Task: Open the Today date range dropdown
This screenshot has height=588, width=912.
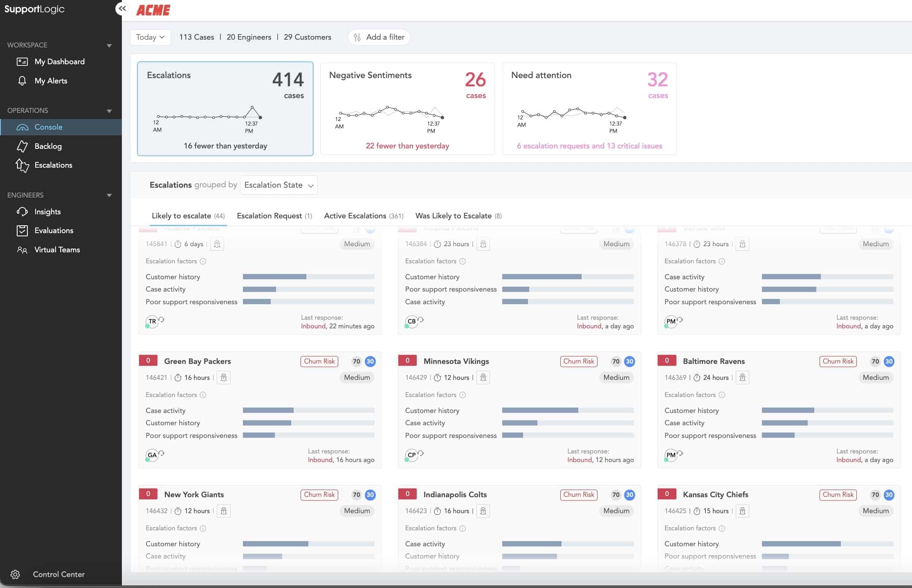Action: click(150, 37)
